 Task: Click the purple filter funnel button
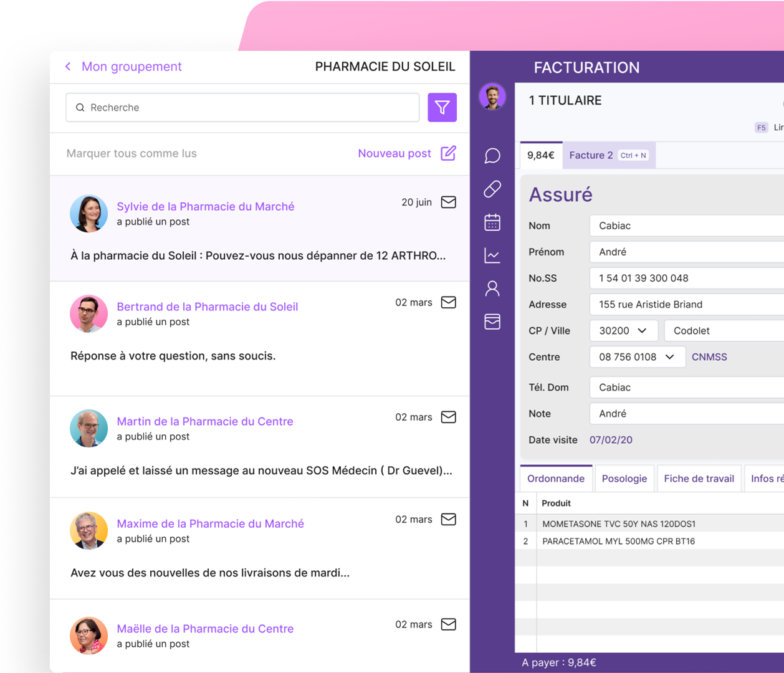442,108
